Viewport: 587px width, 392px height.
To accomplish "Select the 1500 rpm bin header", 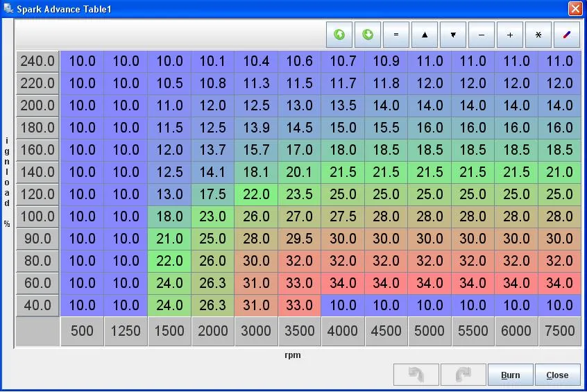I will pos(169,331).
